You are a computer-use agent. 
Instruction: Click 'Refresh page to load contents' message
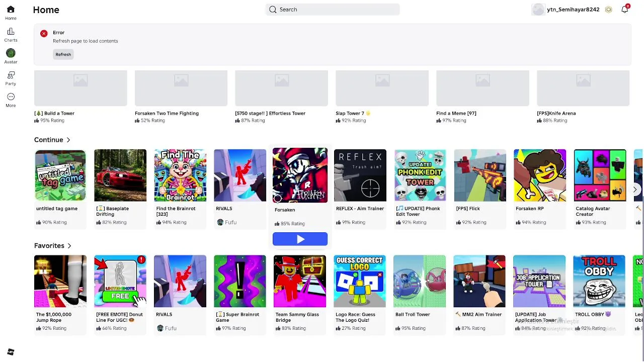(86, 41)
